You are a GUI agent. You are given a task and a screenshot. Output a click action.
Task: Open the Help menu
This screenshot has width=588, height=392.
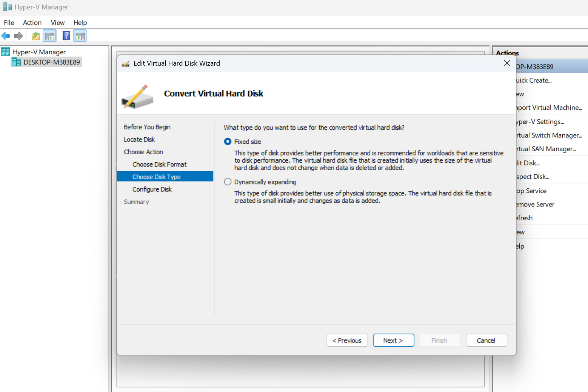(80, 23)
